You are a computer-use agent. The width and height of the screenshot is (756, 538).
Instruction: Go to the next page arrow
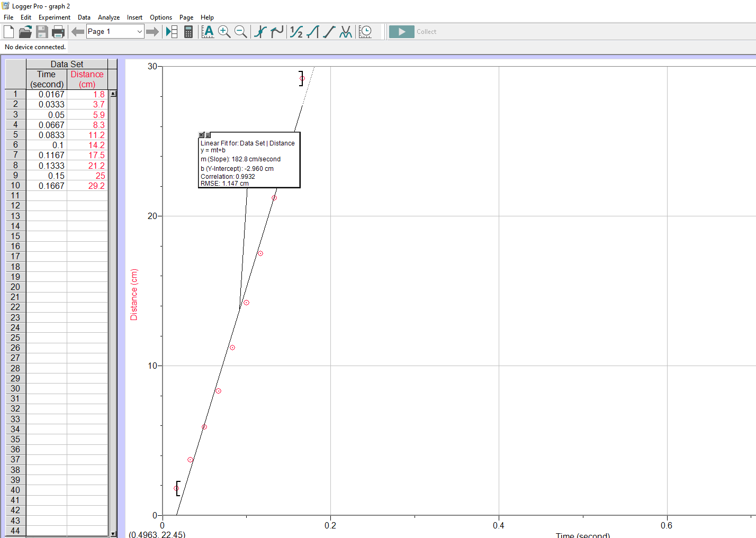[x=152, y=32]
